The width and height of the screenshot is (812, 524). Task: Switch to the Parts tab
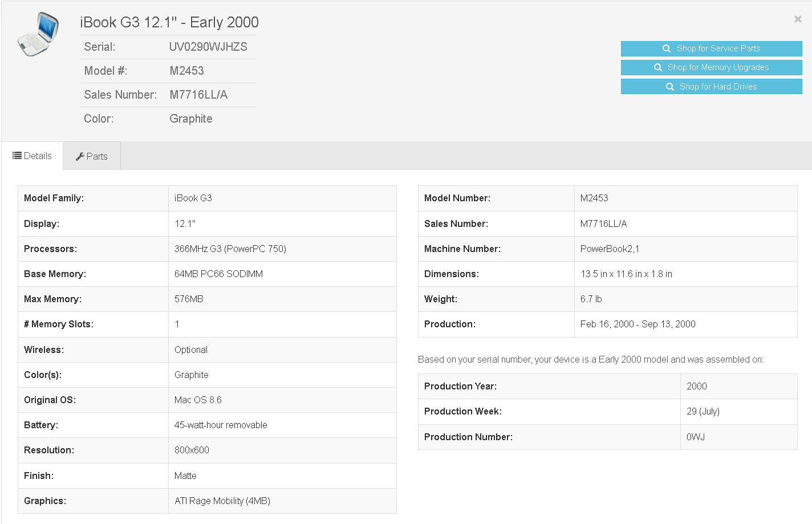pos(92,156)
